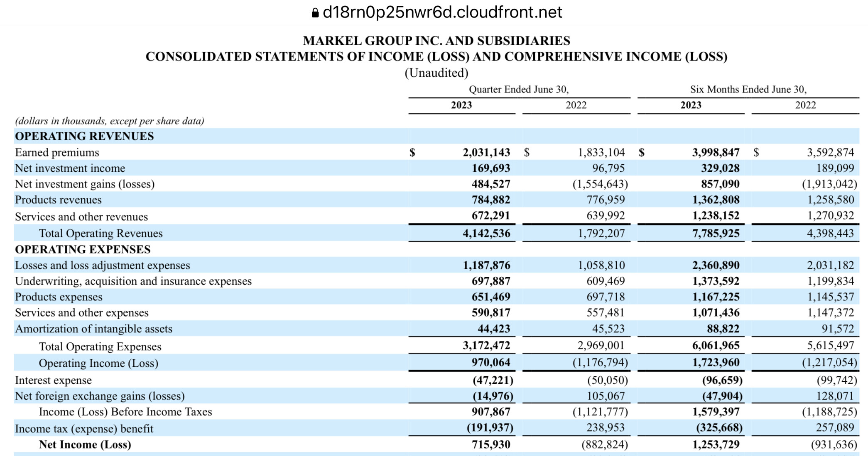Select earned premiums value 1,833,104
868x456 pixels.
(x=601, y=153)
